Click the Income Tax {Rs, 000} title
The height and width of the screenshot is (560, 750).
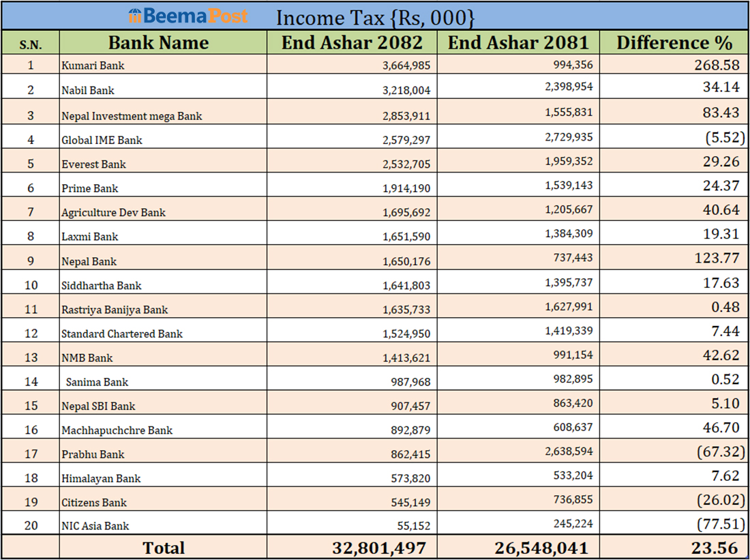(375, 16)
